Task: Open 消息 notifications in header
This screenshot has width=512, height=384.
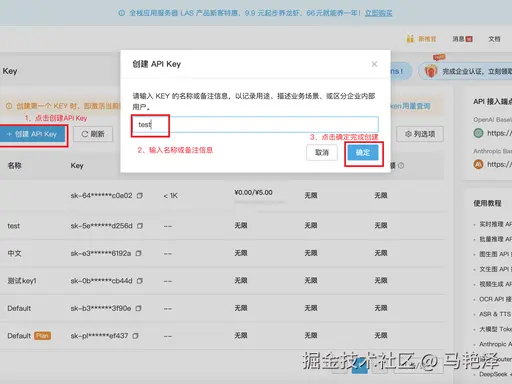Action: 462,39
